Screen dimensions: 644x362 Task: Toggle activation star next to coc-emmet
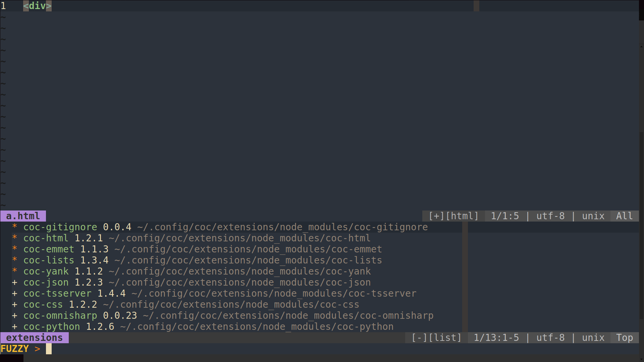(14, 249)
